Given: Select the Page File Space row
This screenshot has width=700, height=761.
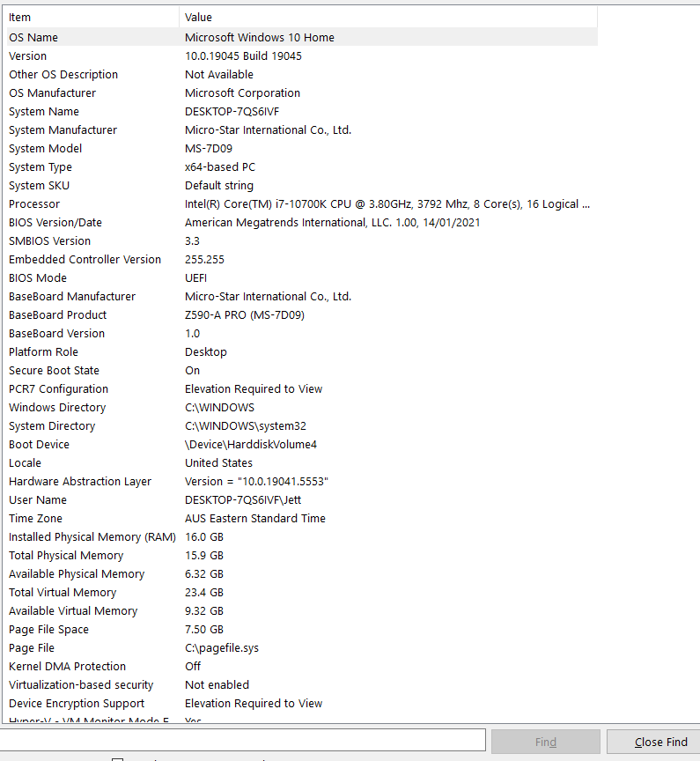Looking at the screenshot, I should (302, 629).
